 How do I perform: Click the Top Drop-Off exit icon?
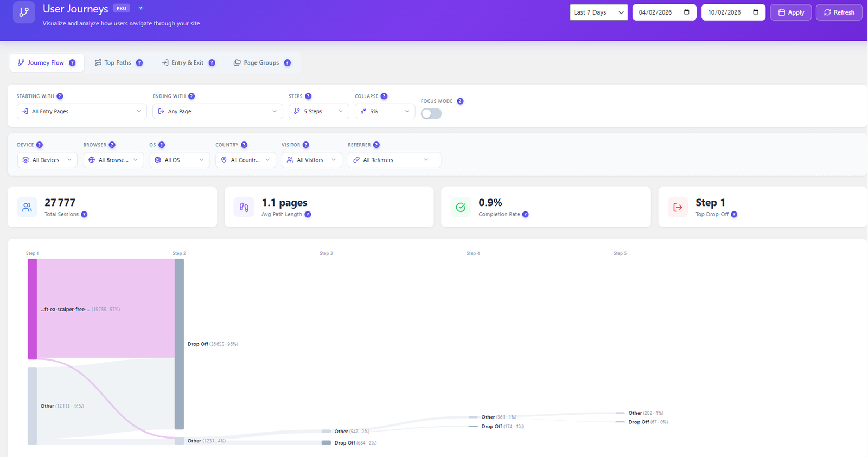tap(678, 207)
